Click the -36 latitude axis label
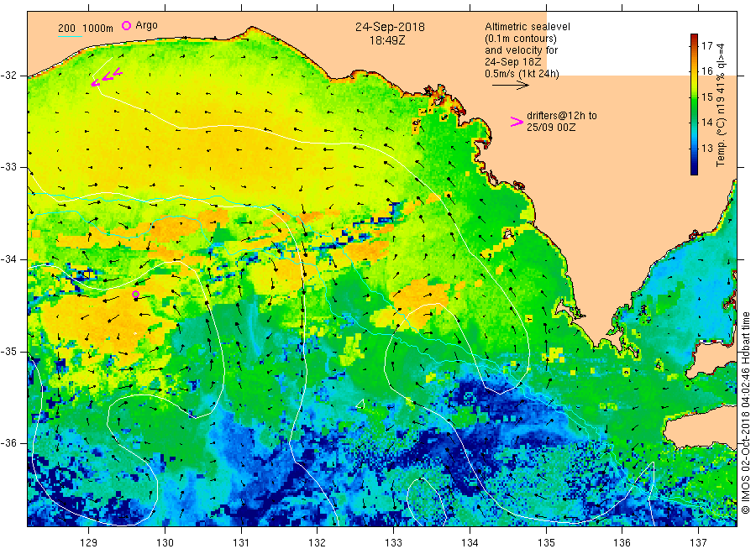Image resolution: width=756 pixels, height=554 pixels. 8,443
